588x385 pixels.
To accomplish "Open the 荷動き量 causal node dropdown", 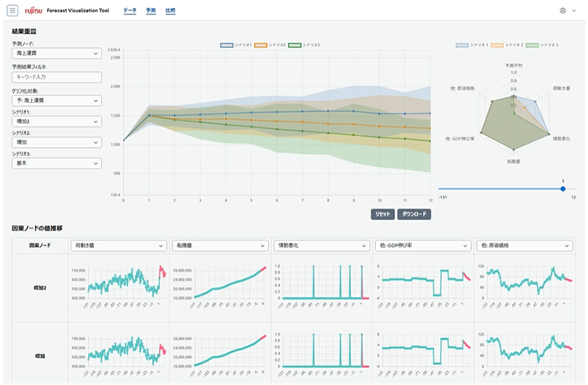I will point(119,246).
